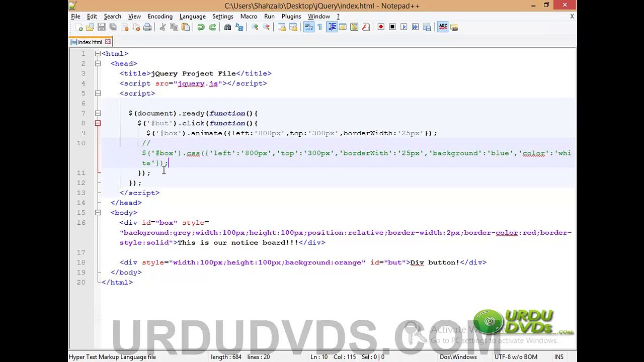Undo the last edit with green arrow
This screenshot has width=644, height=362.
tap(201, 27)
